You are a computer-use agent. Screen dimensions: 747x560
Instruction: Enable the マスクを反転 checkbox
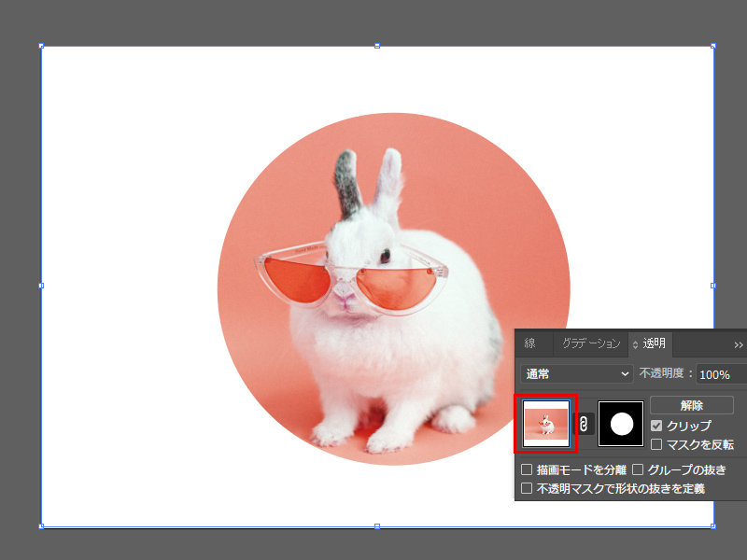[655, 443]
